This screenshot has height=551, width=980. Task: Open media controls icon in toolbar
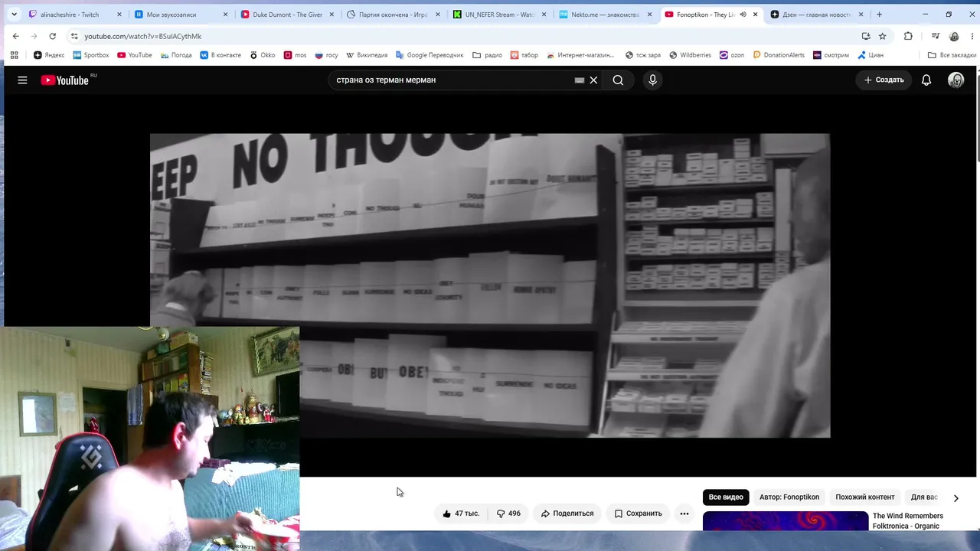935,36
